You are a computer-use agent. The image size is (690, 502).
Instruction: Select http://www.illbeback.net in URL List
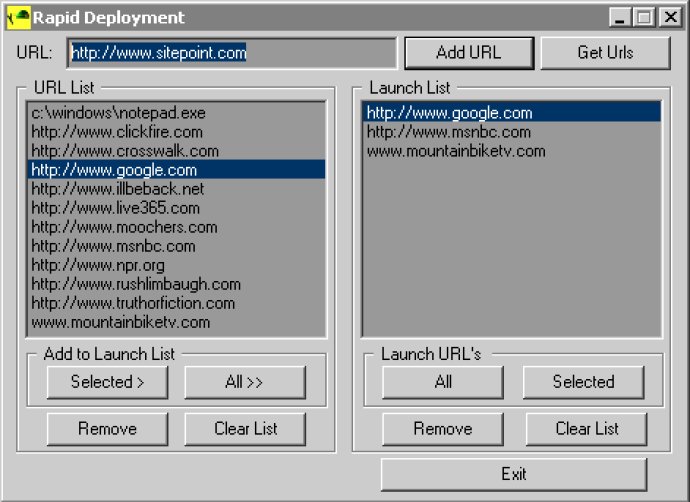click(x=176, y=189)
